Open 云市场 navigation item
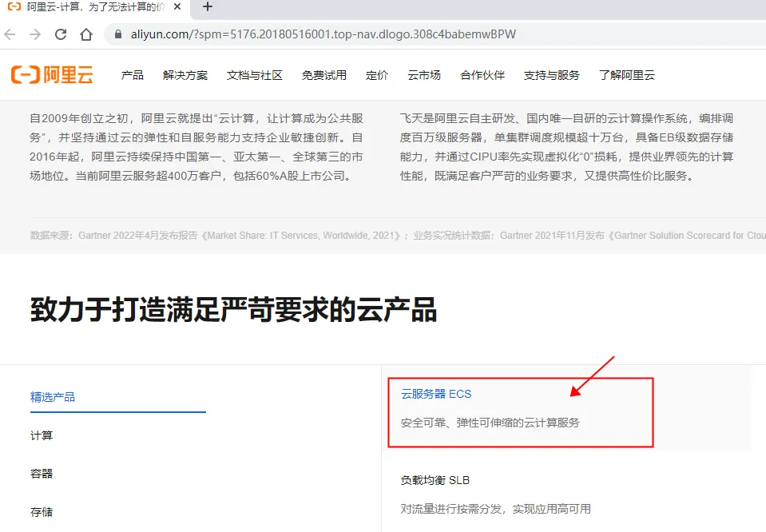Image resolution: width=766 pixels, height=532 pixels. coord(424,75)
